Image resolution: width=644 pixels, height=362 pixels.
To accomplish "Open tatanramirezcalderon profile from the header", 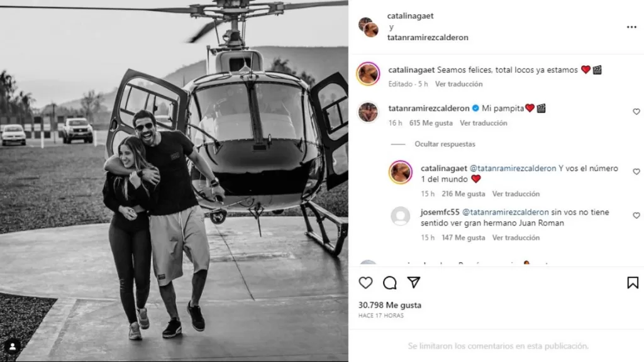I will pos(428,37).
